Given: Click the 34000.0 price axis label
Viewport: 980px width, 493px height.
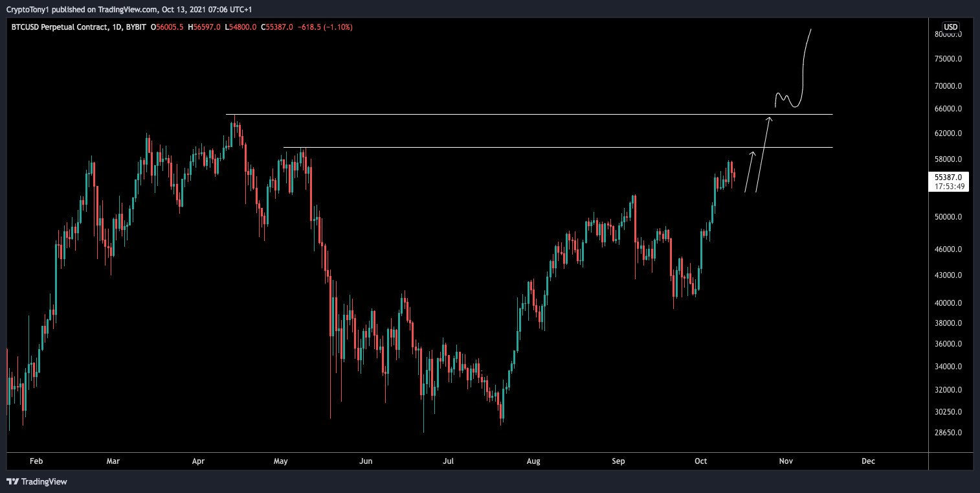Looking at the screenshot, I should click(948, 367).
